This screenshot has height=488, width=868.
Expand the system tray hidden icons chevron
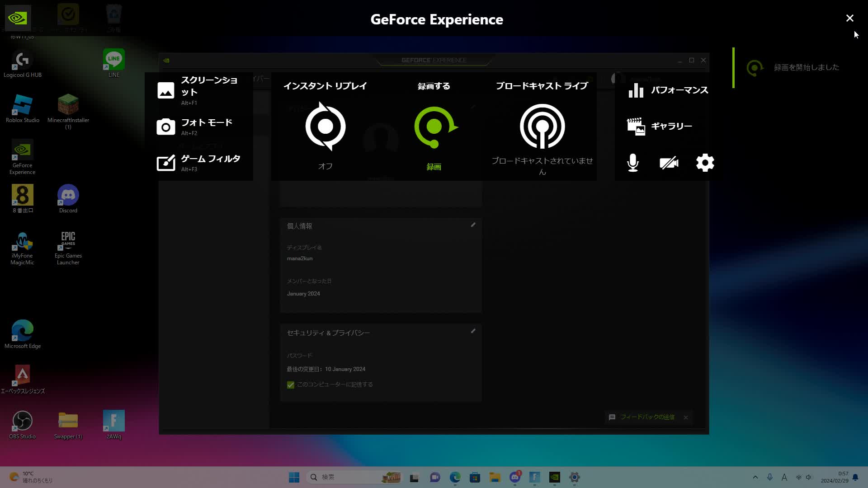[755, 477]
